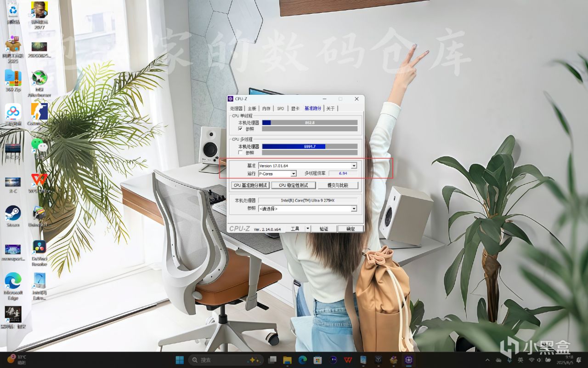The height and width of the screenshot is (368, 588).
Task: Click the 提交与比较 submit button
Action: pyautogui.click(x=338, y=185)
